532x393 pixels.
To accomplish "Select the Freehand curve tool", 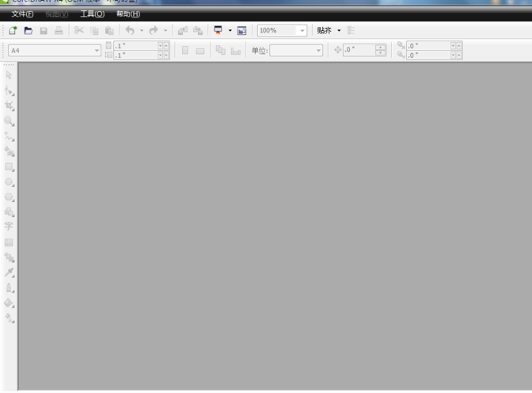I will click(x=9, y=136).
